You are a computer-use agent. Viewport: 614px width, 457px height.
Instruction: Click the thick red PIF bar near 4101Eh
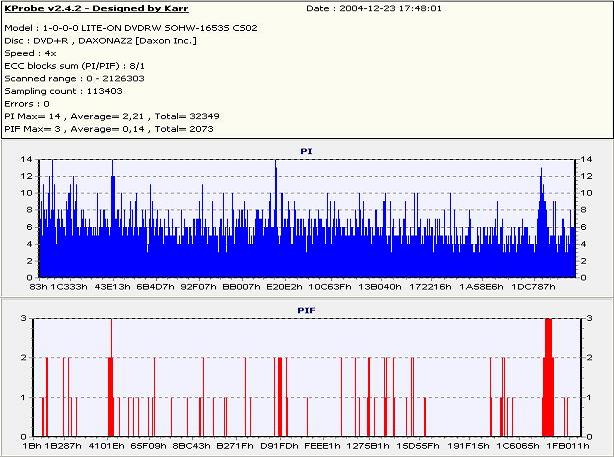point(111,396)
